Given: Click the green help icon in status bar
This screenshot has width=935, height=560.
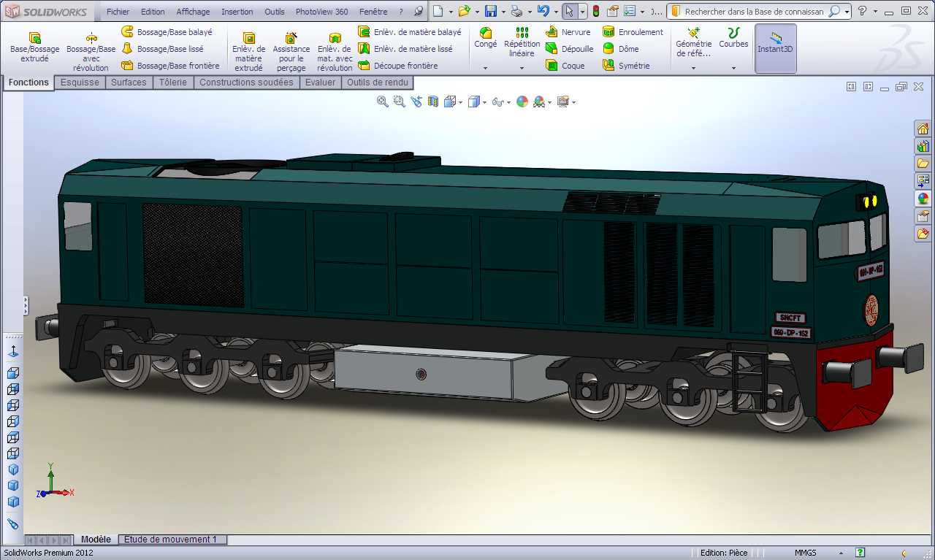Looking at the screenshot, I should pyautogui.click(x=860, y=553).
